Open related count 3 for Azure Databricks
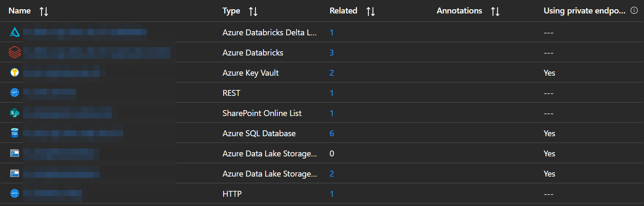Image resolution: width=644 pixels, height=206 pixels. pos(332,53)
